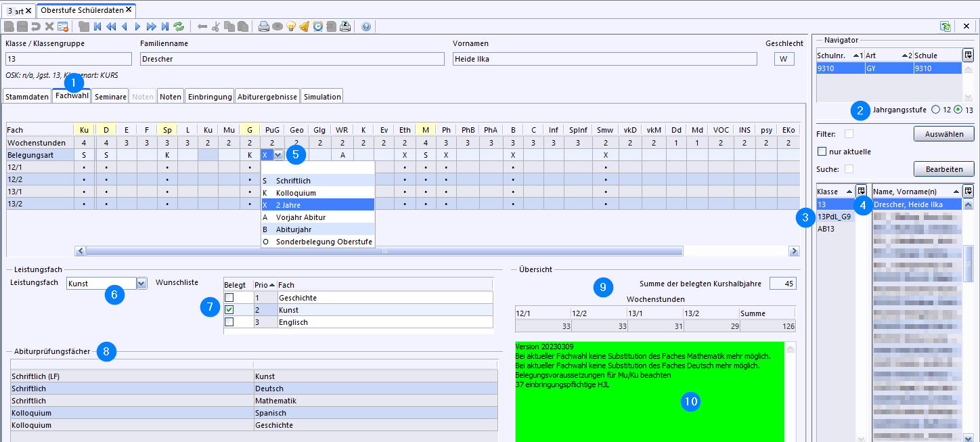Click the printer icon in toolbar
Screen dimensions: 980x442
(x=264, y=26)
